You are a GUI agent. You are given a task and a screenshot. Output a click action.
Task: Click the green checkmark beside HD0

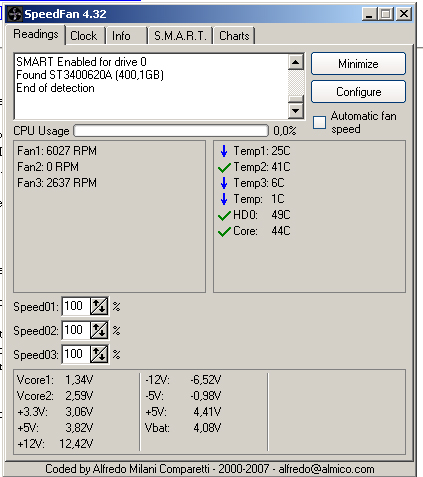[224, 215]
